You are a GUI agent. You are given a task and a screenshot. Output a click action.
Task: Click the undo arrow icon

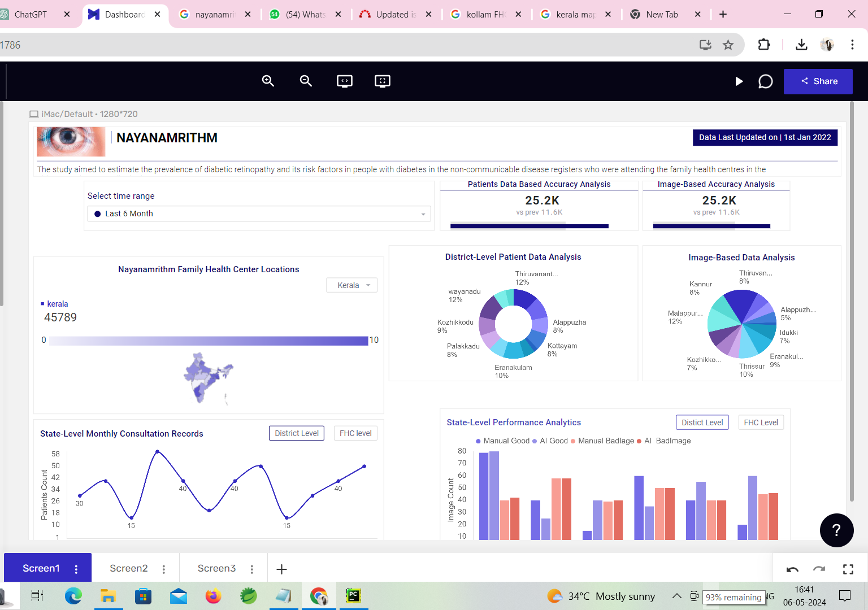(792, 569)
